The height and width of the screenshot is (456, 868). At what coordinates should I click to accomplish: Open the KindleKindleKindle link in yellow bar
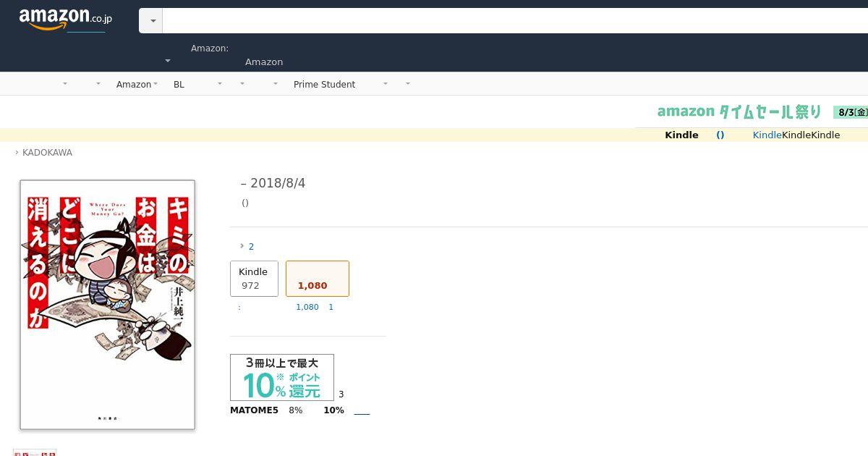(x=796, y=135)
